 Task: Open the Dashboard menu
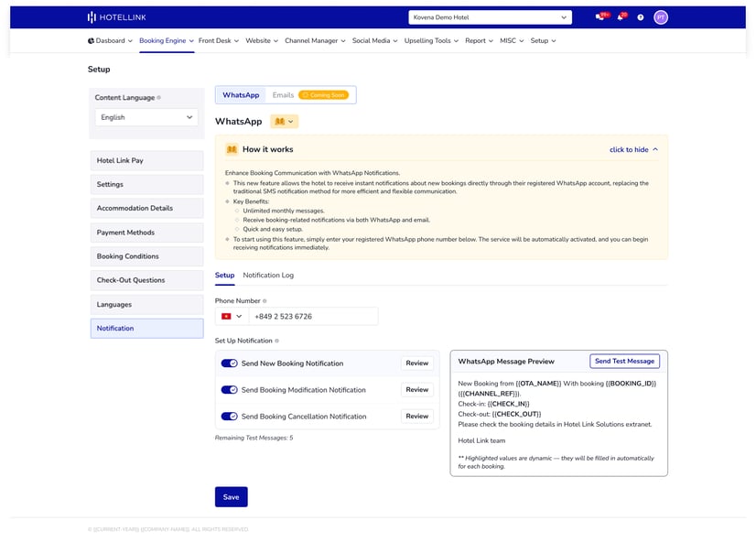[x=110, y=41]
